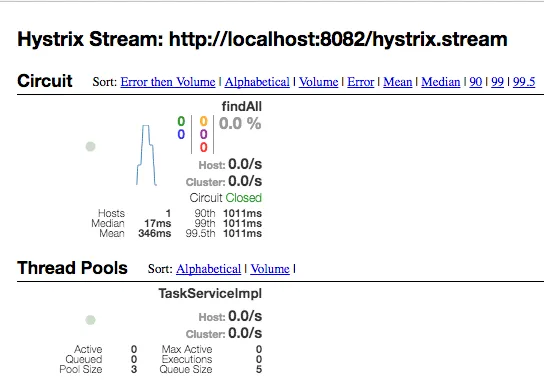Click the Pool Size value 3
544x391 pixels.
coord(134,369)
